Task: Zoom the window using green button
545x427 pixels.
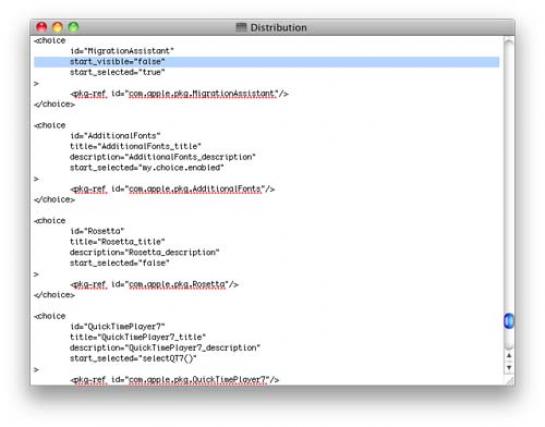Action: click(x=74, y=27)
